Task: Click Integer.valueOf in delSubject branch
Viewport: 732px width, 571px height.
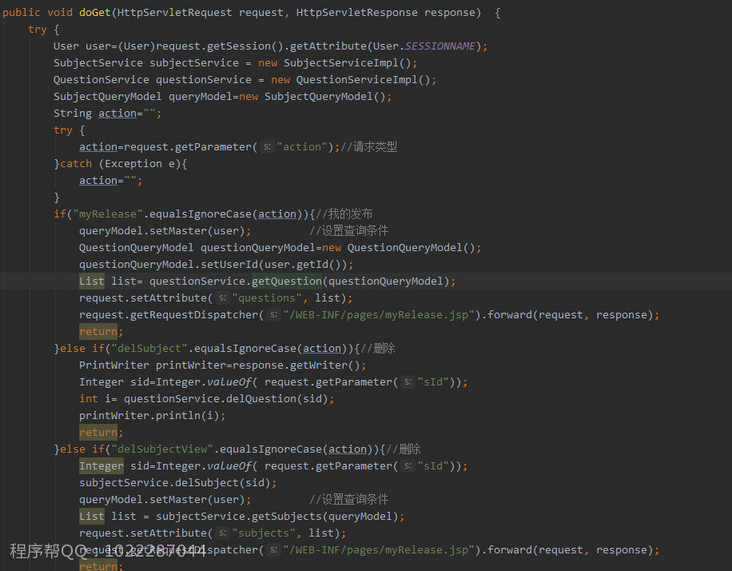Action: (203, 382)
